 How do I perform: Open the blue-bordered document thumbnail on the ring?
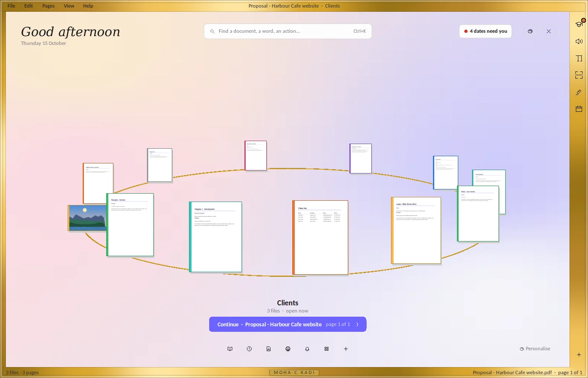tap(446, 173)
